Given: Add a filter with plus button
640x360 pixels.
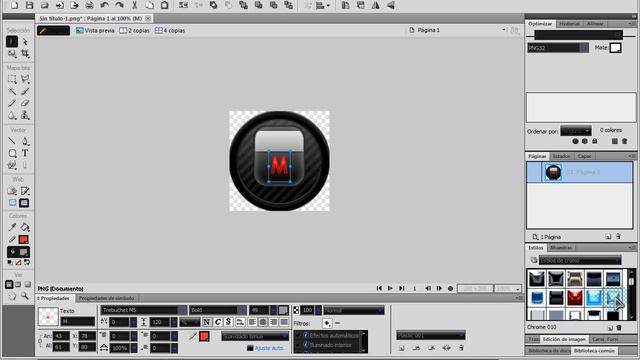Looking at the screenshot, I should (x=327, y=323).
